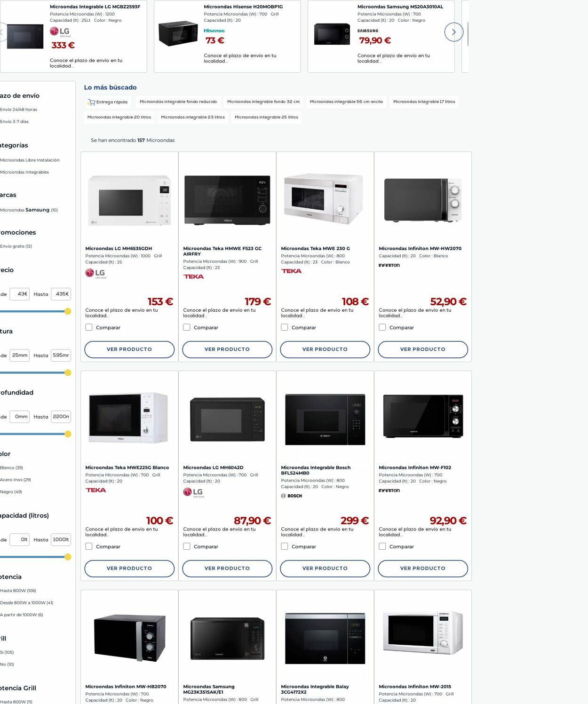Open Teka HMWE FS23 GC AIRFRY image
The image size is (588, 704).
[227, 200]
